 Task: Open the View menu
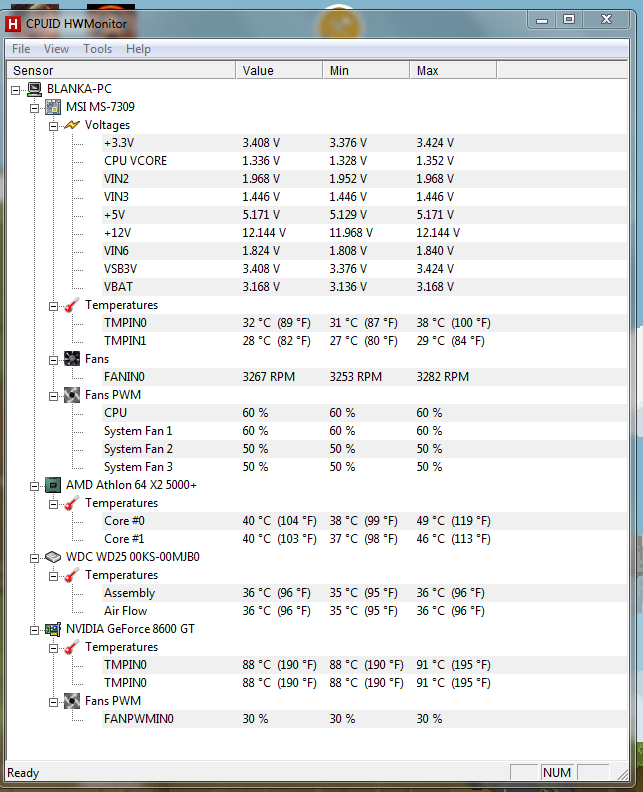click(56, 49)
